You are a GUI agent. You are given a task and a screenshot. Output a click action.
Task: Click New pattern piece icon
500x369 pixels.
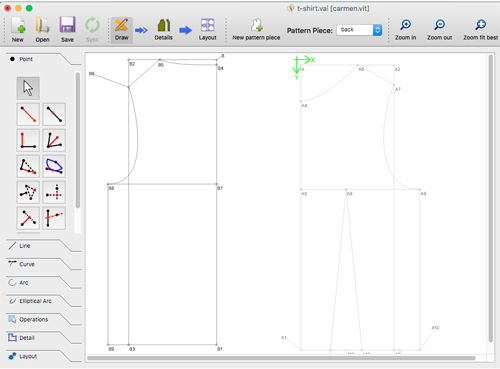coord(256,30)
